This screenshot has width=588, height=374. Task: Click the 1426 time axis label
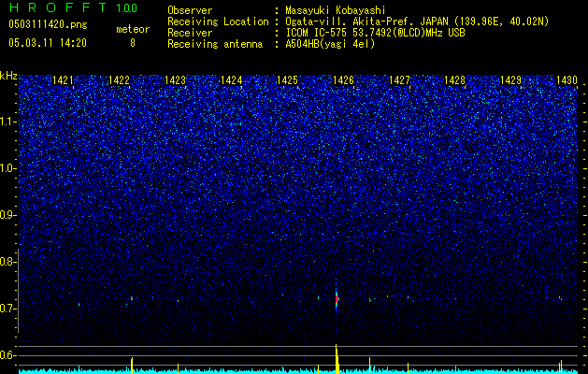(x=343, y=79)
